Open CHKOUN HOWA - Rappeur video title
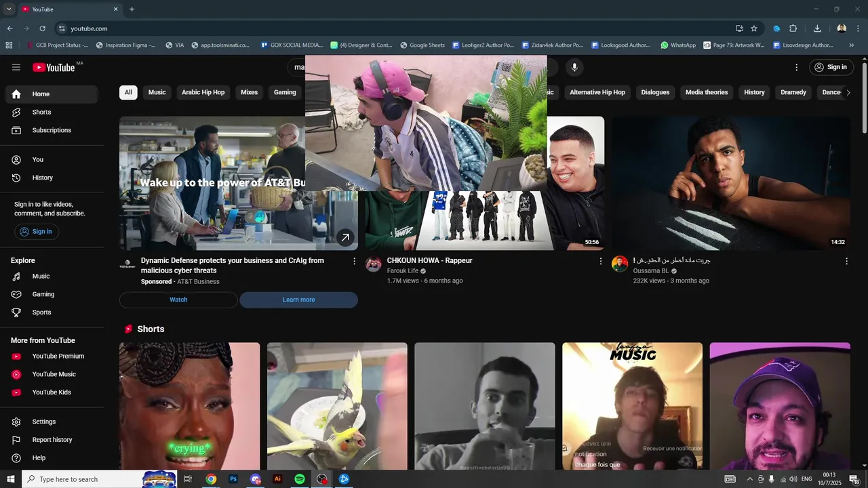Screen dimensions: 868x488 tap(429, 260)
